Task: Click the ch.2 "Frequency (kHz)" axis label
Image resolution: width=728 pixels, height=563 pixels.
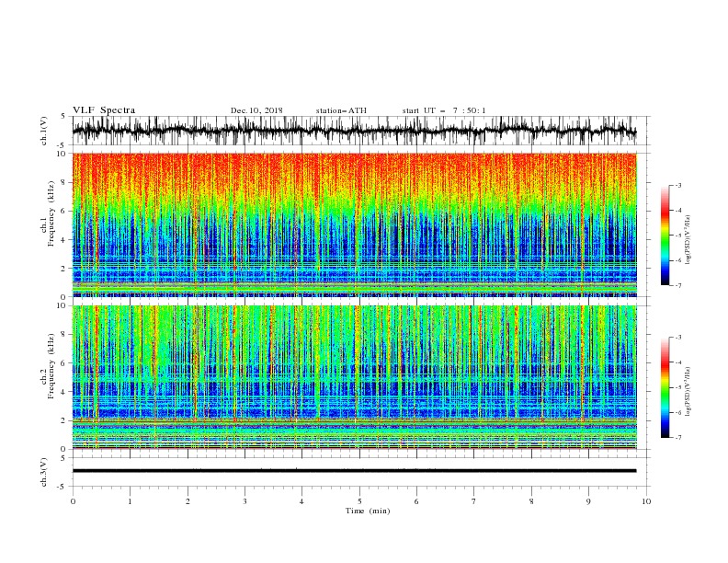Action: 51,366
